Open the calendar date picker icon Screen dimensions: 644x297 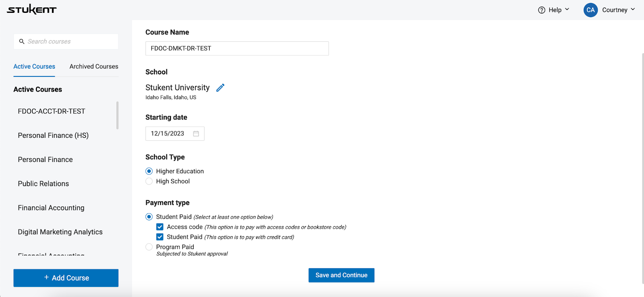[x=196, y=133]
